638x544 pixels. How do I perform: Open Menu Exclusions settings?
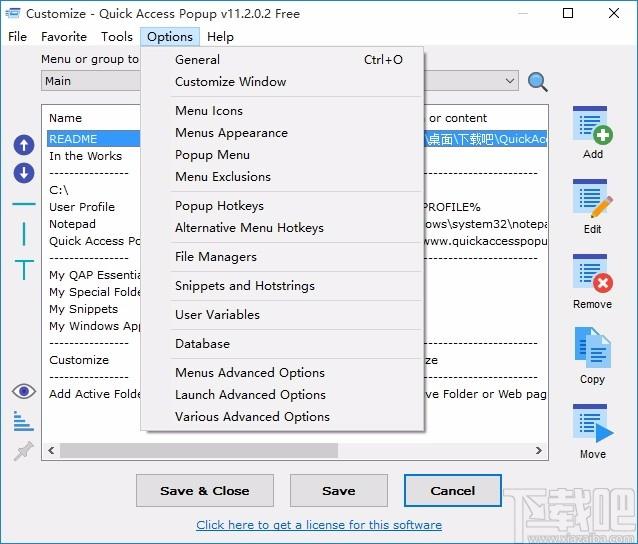282,177
